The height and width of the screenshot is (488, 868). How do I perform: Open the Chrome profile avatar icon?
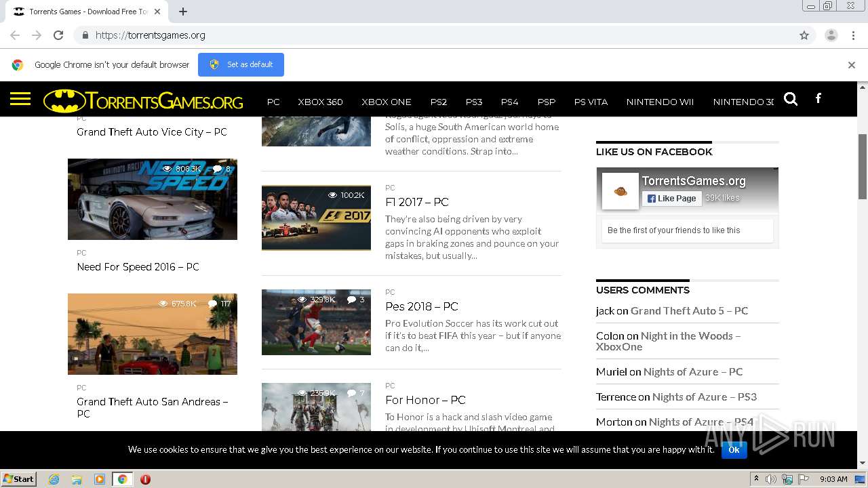coord(831,35)
